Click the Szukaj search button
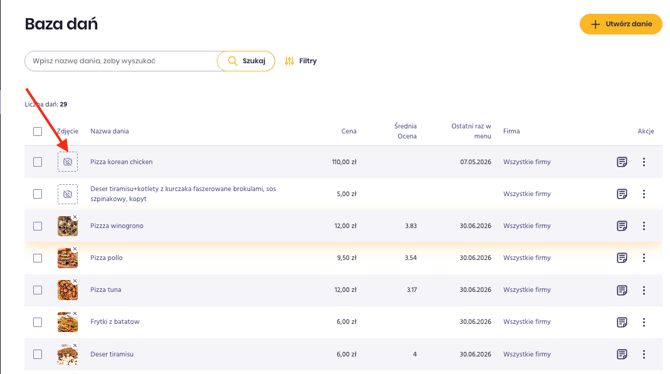The height and width of the screenshot is (374, 670). 246,61
